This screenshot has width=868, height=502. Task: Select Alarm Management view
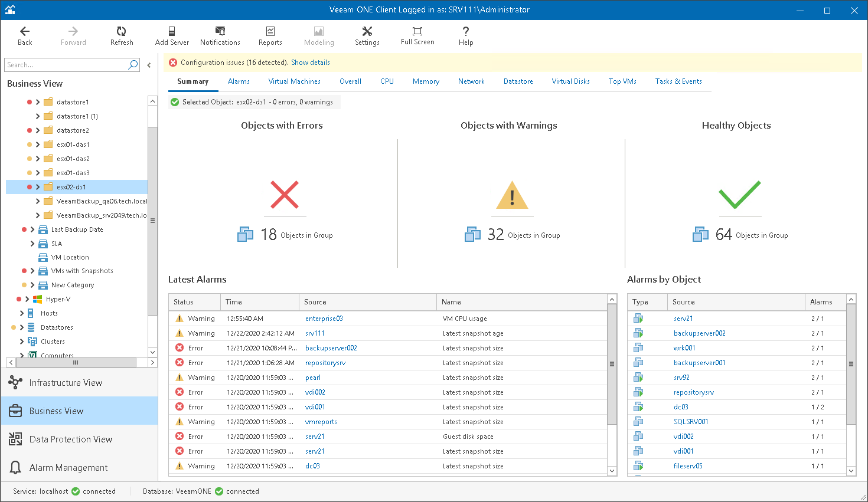click(x=68, y=468)
